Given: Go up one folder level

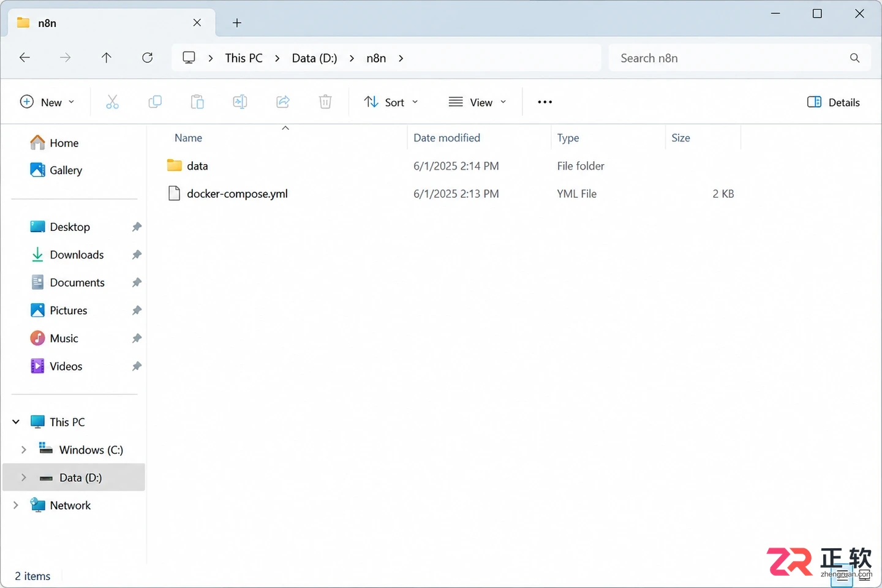Looking at the screenshot, I should tap(107, 58).
